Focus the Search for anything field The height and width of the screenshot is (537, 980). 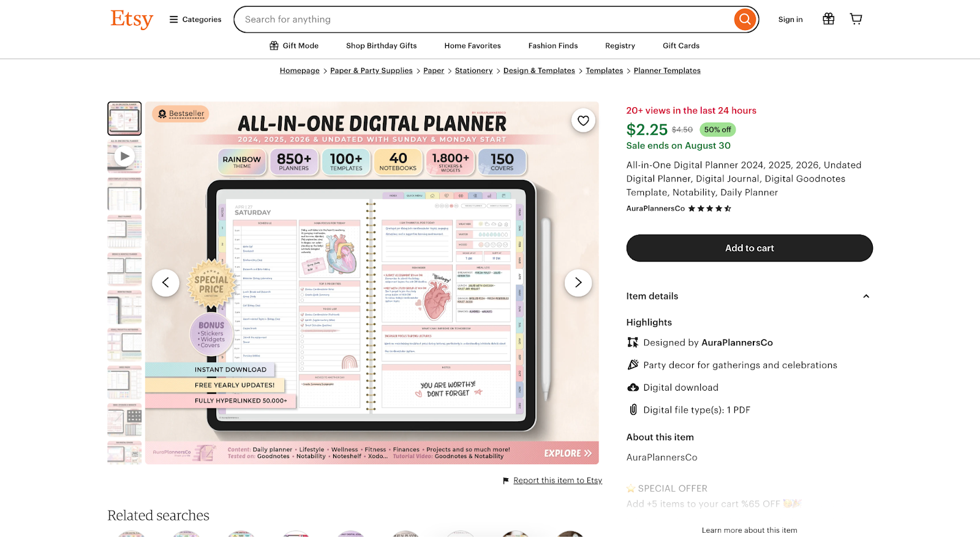point(484,20)
